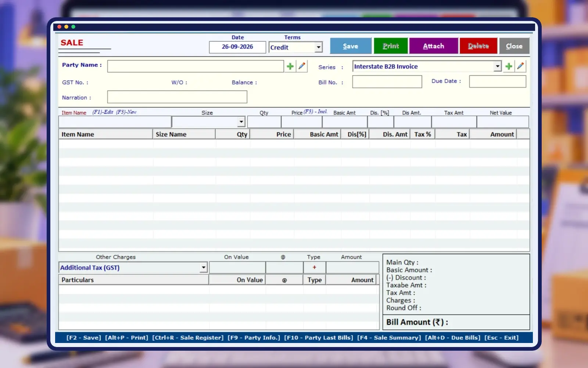Click the Particulars column header
The width and height of the screenshot is (588, 368).
coord(133,280)
